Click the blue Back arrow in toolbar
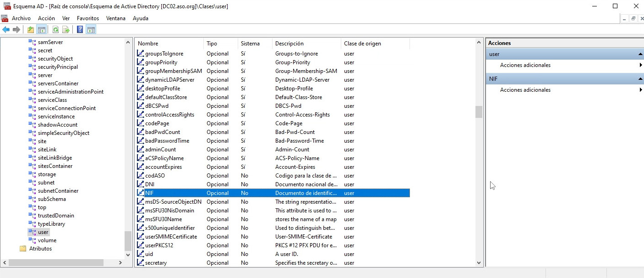 (6, 30)
